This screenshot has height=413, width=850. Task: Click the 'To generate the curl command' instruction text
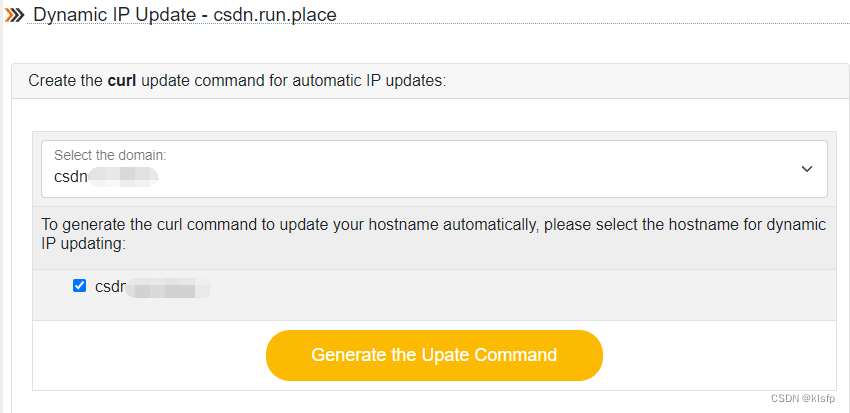pyautogui.click(x=434, y=225)
